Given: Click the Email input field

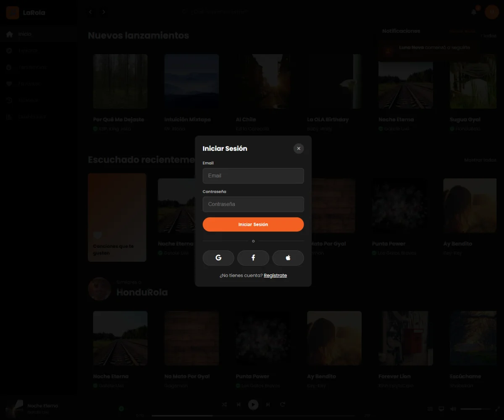Looking at the screenshot, I should [253, 176].
